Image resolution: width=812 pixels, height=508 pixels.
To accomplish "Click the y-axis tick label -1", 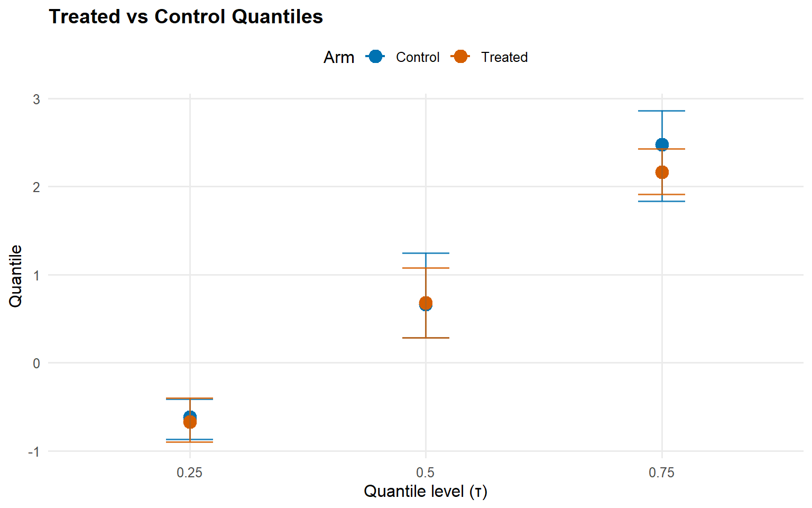I will click(x=34, y=452).
